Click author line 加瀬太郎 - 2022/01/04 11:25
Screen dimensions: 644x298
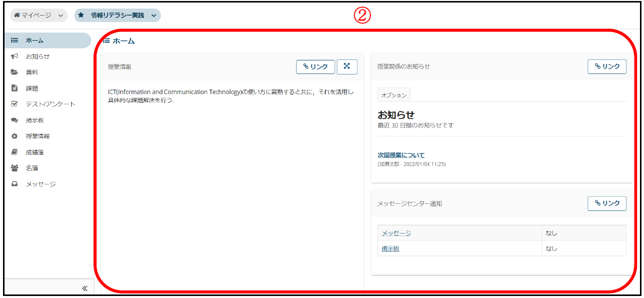pyautogui.click(x=412, y=164)
